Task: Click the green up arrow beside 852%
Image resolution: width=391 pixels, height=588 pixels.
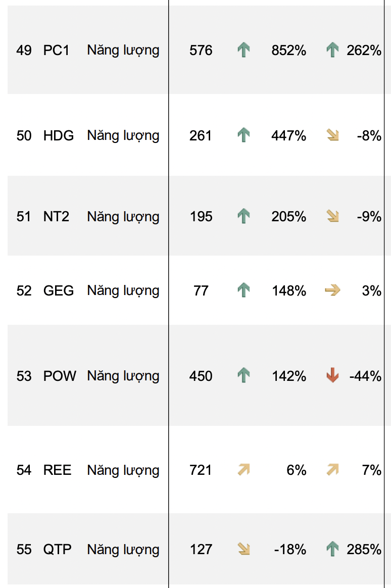Action: (244, 50)
